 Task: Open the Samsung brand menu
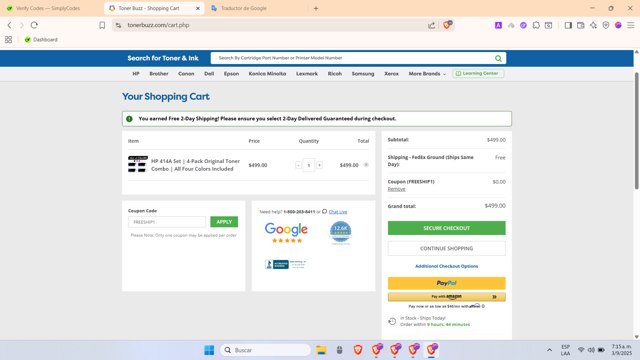363,74
